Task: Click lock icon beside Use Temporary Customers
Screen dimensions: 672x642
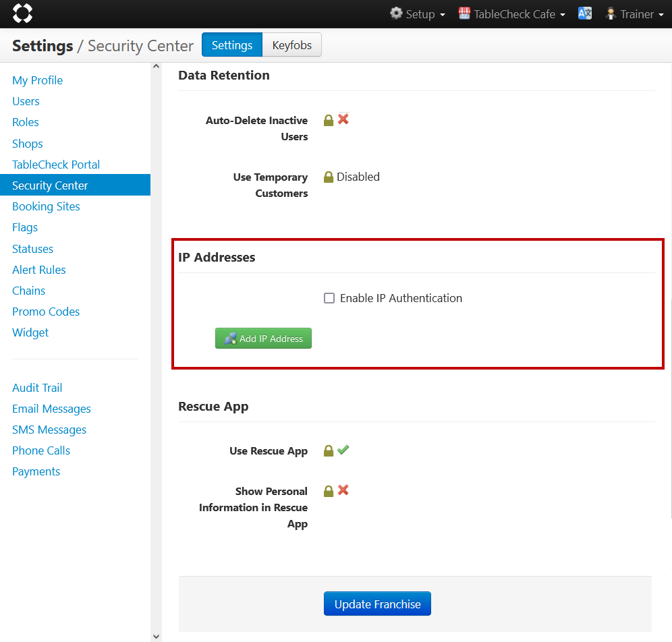Action: 329,177
